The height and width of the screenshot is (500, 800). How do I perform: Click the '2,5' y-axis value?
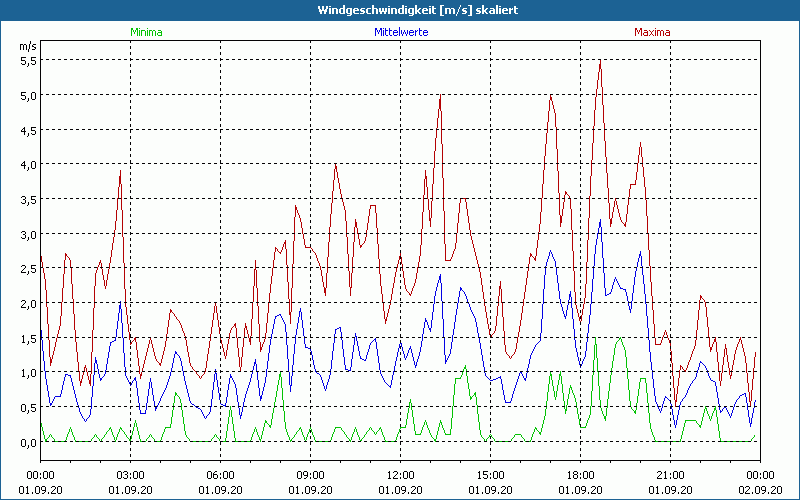tap(28, 269)
